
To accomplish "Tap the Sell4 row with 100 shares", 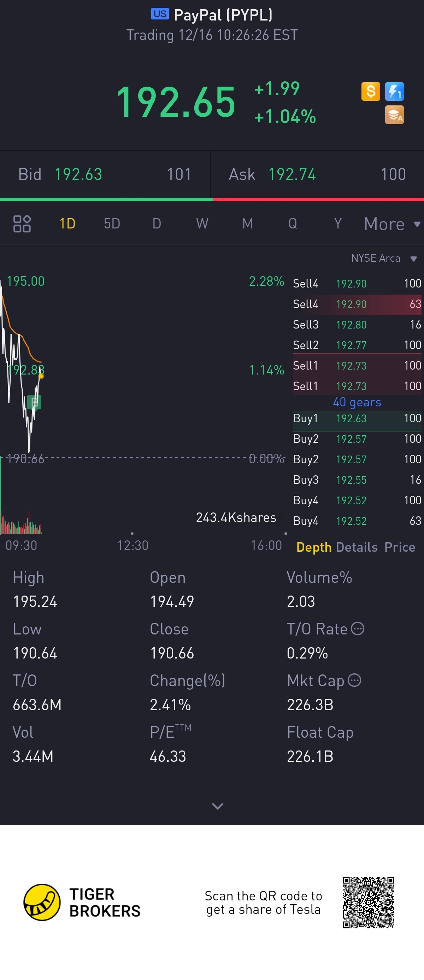I will click(357, 284).
